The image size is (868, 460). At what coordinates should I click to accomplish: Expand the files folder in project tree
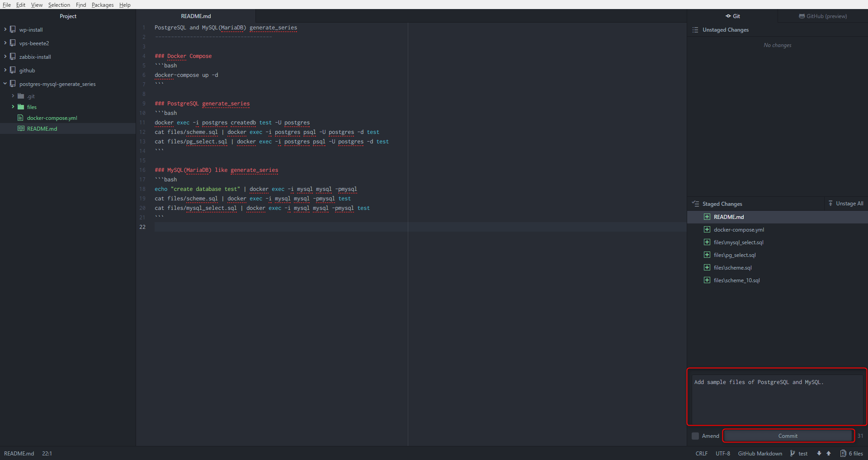pyautogui.click(x=13, y=107)
